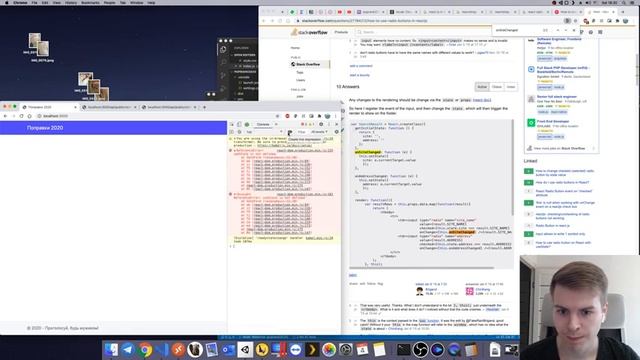This screenshot has width=640, height=360.
Task: Open OBS Studio in the Dock
Action: coord(420,350)
